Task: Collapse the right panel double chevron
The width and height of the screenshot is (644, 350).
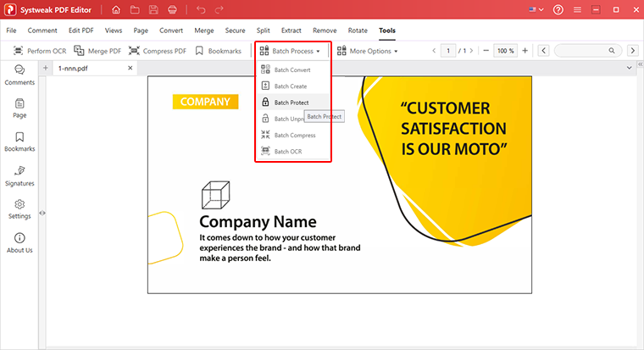Action: click(x=641, y=64)
